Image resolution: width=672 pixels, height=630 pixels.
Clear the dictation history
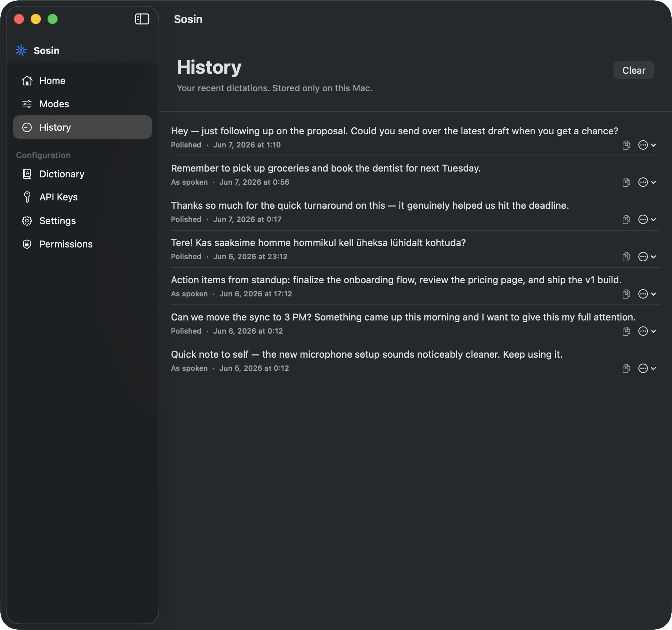[x=634, y=70]
